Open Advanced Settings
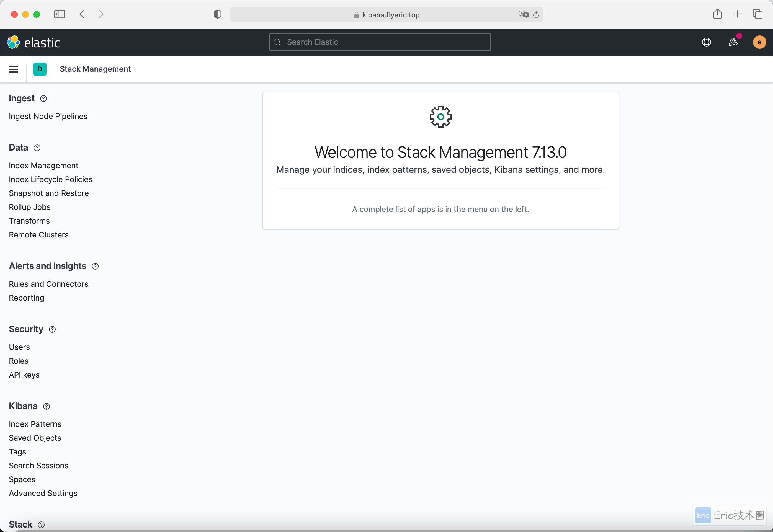Screen dimensions: 773x532 [x=43, y=494]
